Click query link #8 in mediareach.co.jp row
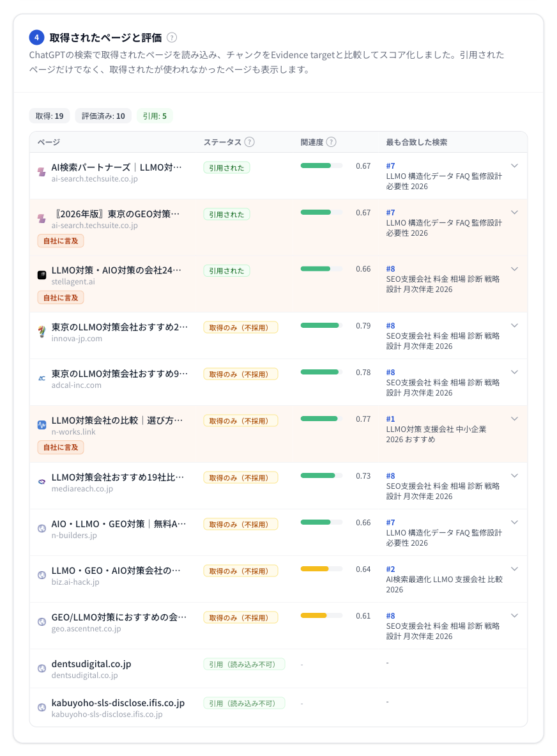Image resolution: width=557 pixels, height=756 pixels. pyautogui.click(x=390, y=476)
